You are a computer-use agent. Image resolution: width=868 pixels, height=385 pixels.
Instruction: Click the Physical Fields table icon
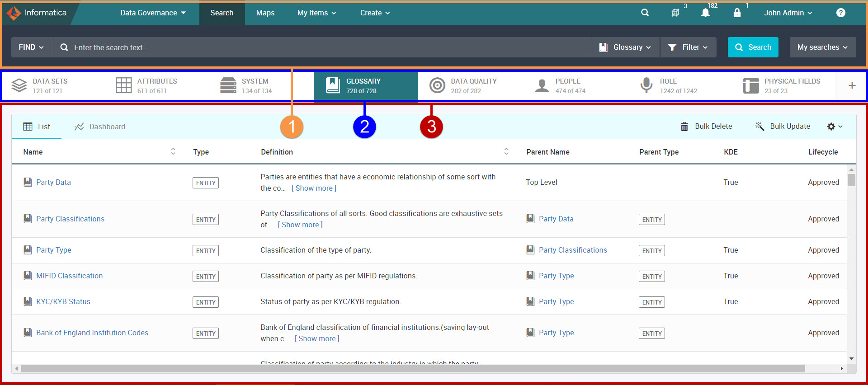[751, 85]
